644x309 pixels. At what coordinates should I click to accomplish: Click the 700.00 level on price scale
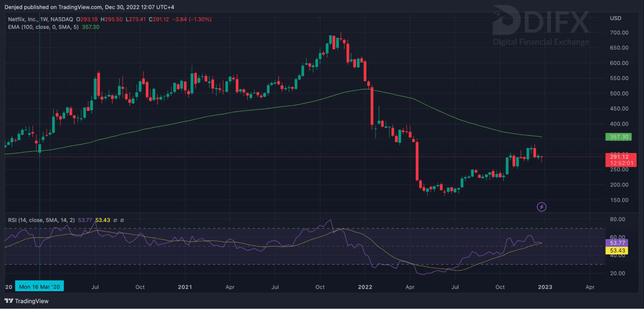[619, 33]
